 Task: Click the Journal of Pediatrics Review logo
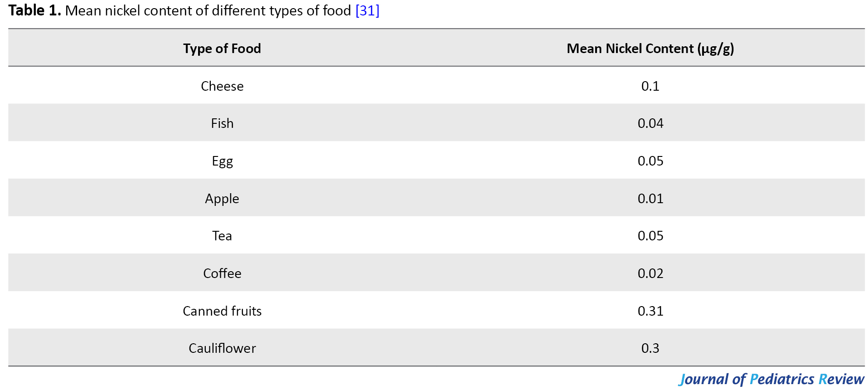pos(771,379)
